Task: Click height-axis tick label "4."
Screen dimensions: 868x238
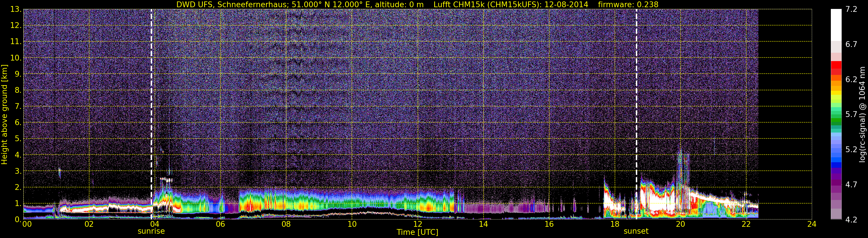Action: click(18, 155)
